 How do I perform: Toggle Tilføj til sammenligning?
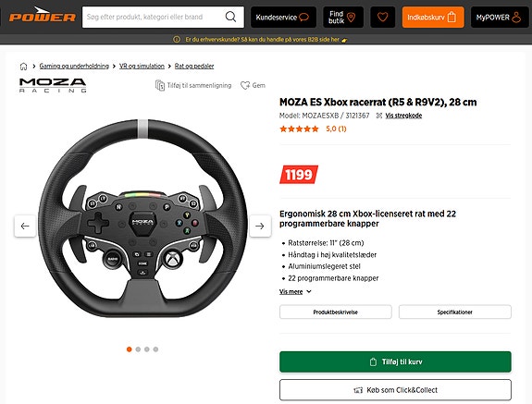click(193, 85)
